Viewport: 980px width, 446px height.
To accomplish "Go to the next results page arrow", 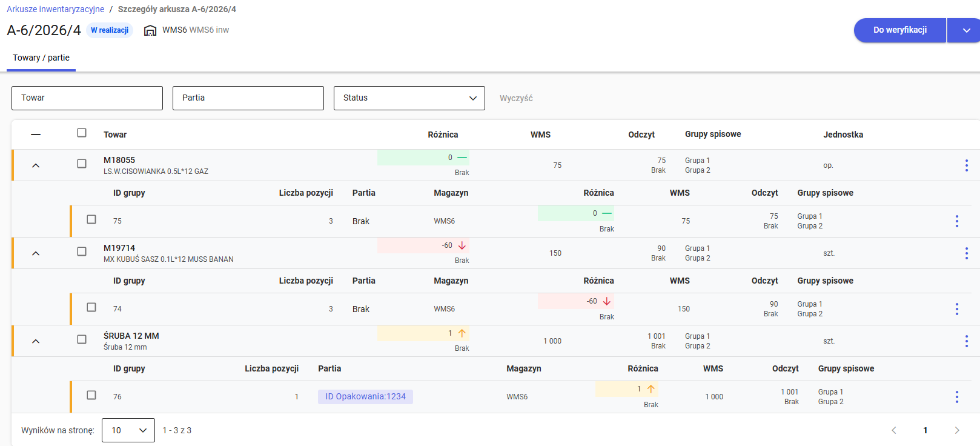I will tap(956, 430).
